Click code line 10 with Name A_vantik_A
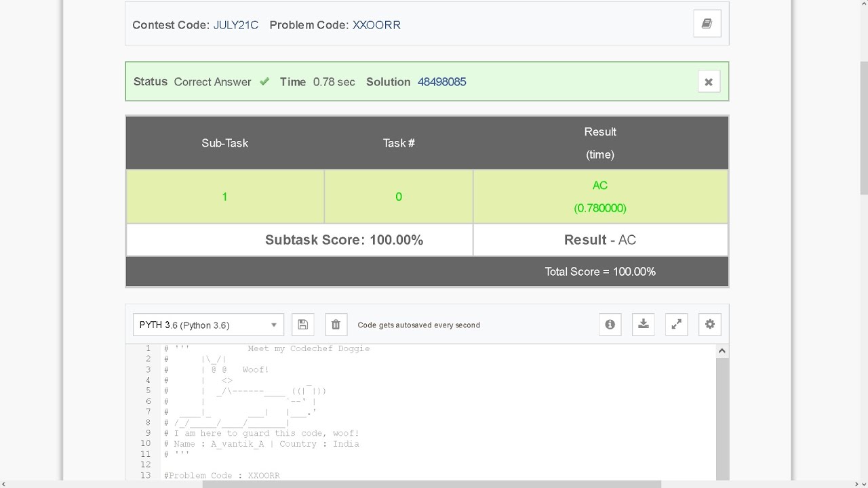This screenshot has width=868, height=488. click(x=262, y=444)
